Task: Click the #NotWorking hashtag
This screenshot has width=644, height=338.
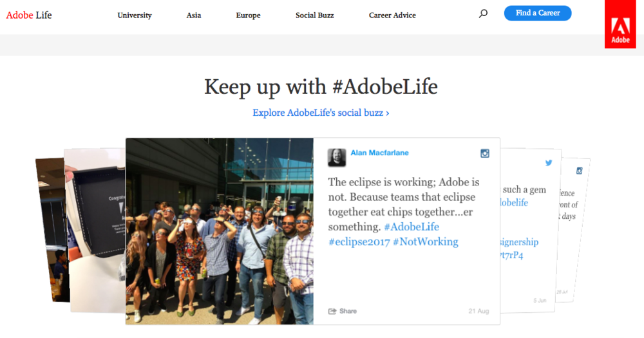Action: click(426, 242)
